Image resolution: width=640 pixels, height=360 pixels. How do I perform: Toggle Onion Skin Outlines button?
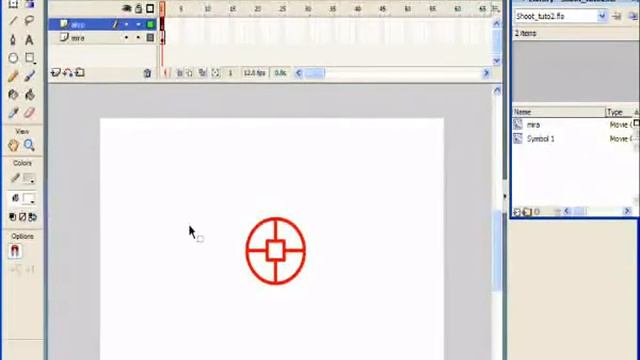click(189, 73)
